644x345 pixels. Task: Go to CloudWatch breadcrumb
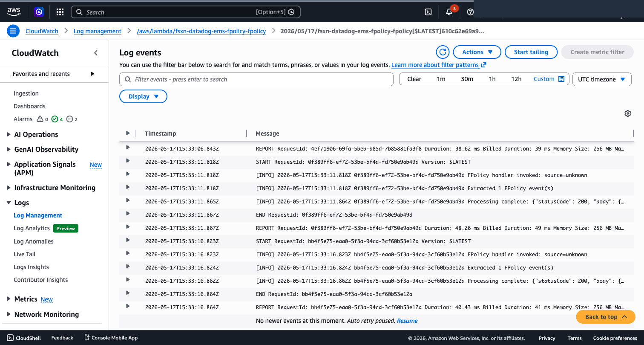(42, 31)
